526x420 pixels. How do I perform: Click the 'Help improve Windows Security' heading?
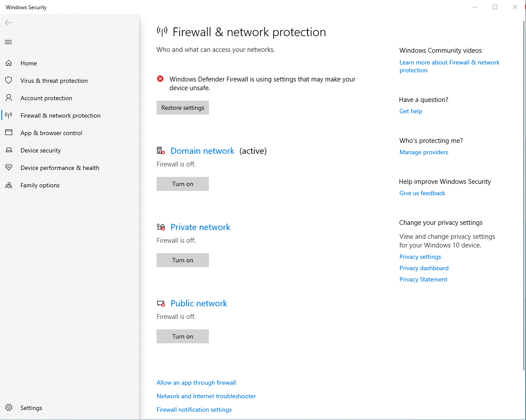[445, 182]
